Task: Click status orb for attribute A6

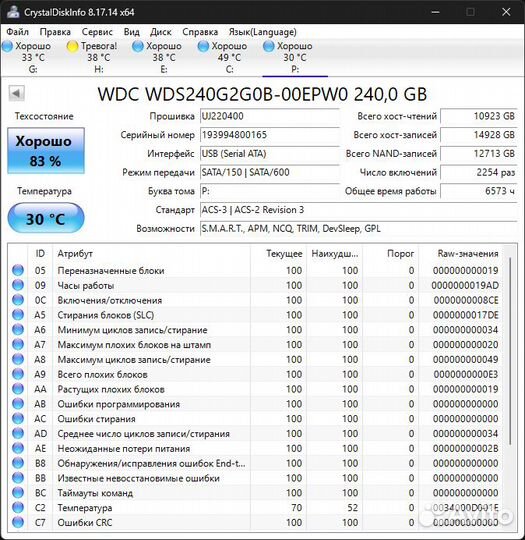Action: click(18, 330)
